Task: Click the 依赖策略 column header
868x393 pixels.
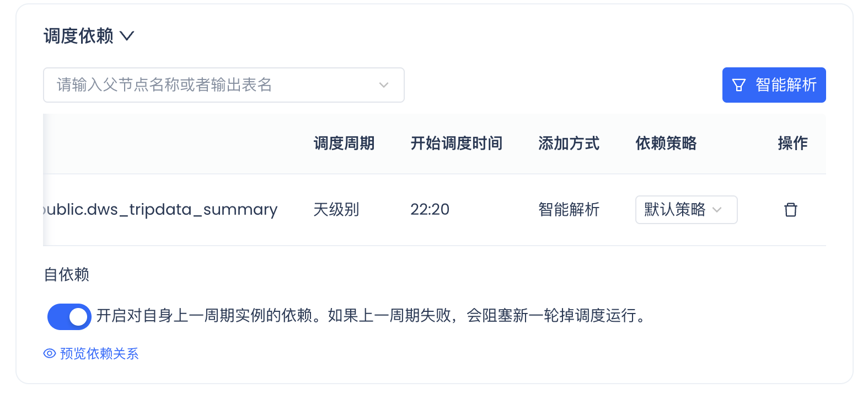Action: pyautogui.click(x=666, y=144)
